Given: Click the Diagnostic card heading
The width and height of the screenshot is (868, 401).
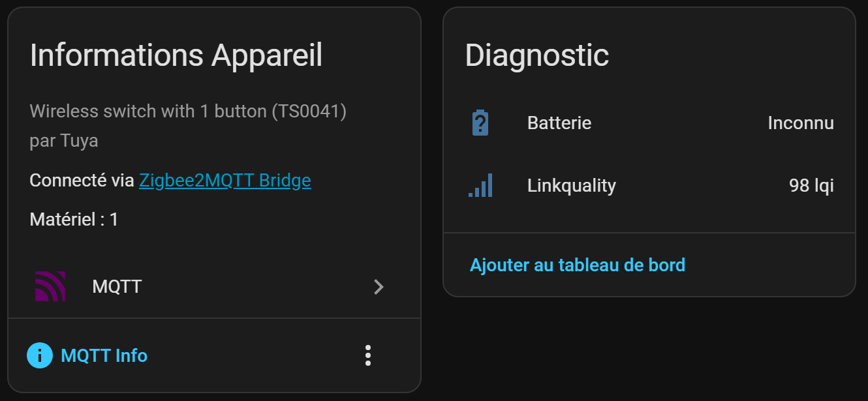Looking at the screenshot, I should click(536, 55).
